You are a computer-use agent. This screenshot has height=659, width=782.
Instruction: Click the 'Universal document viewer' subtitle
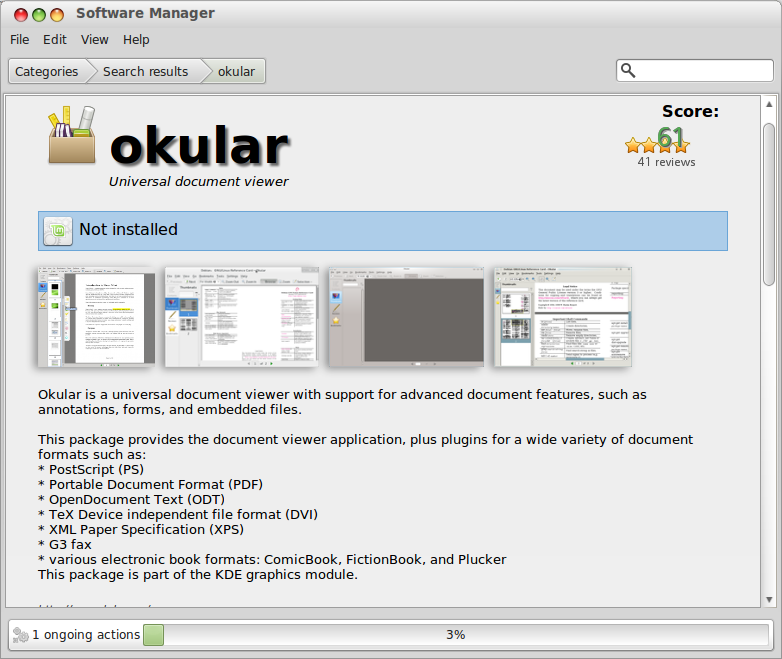click(x=198, y=181)
